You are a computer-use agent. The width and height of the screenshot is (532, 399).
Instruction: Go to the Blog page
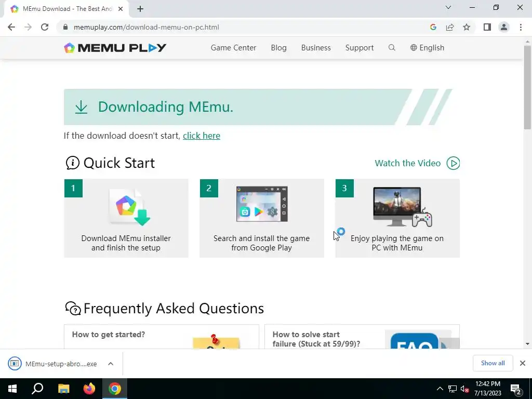click(x=278, y=48)
